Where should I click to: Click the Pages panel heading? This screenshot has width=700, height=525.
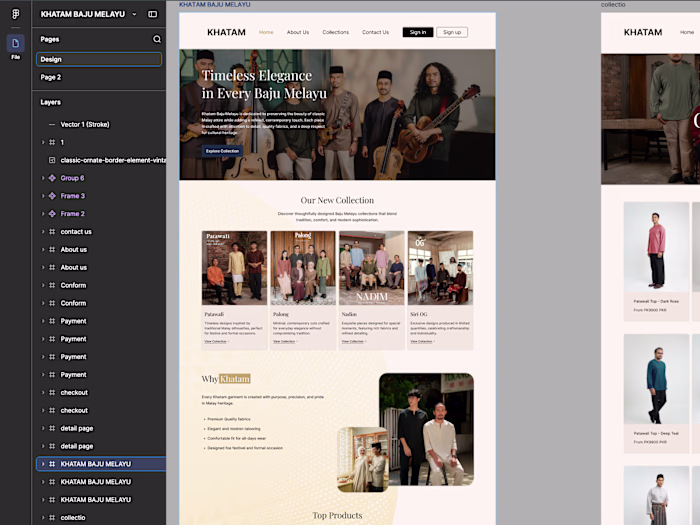(x=50, y=39)
